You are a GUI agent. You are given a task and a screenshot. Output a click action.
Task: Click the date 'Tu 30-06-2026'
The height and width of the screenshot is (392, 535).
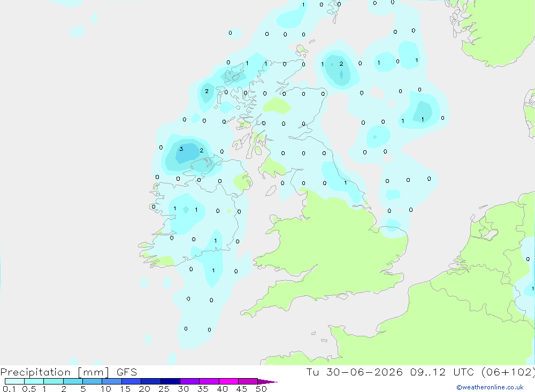coord(354,372)
